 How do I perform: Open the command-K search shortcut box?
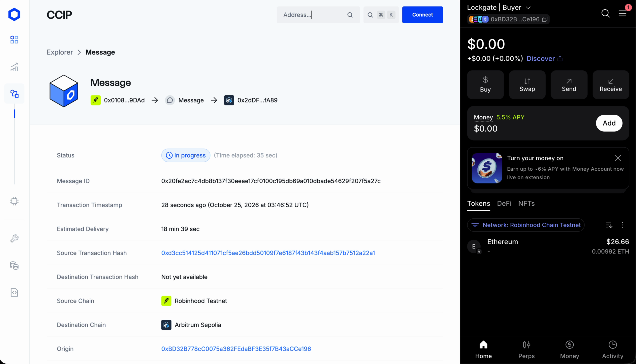381,15
